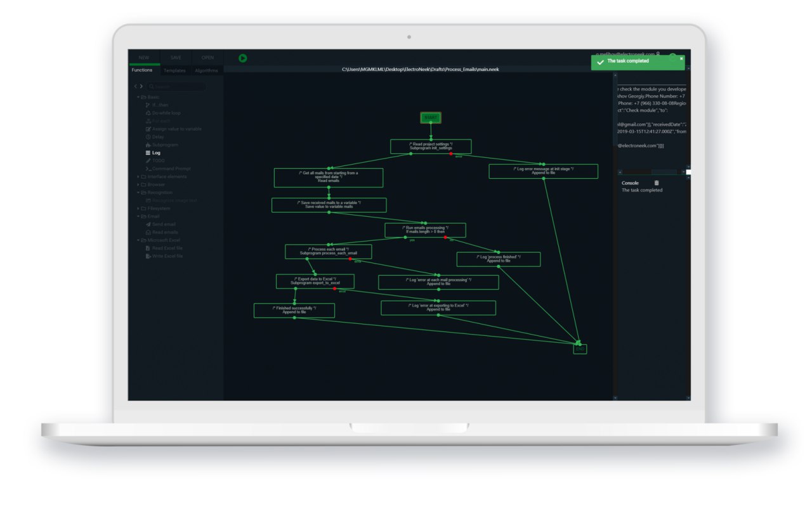Click the left angle bracket beside search
Viewport: 812px width, 514px height.
coord(136,86)
